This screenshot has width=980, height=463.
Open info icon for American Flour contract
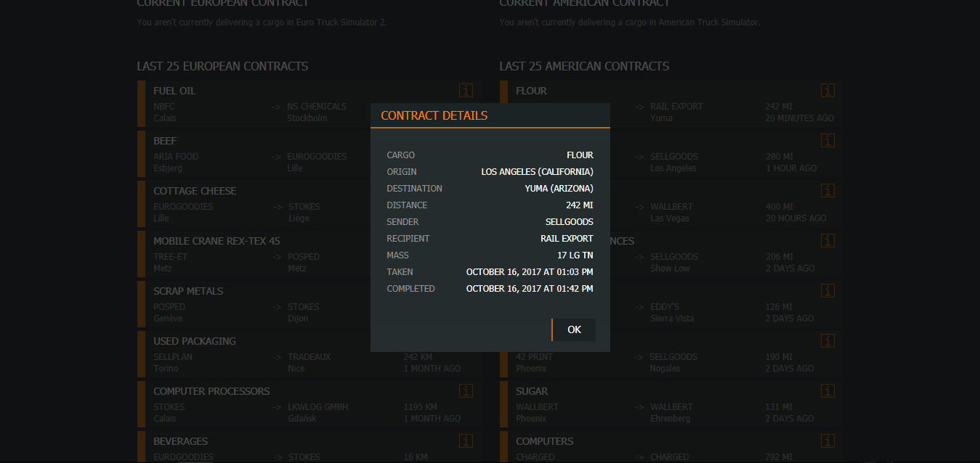827,91
